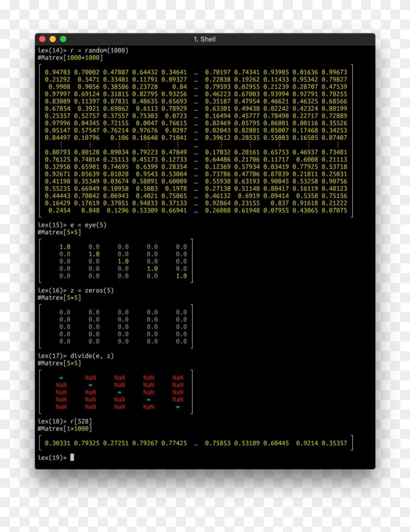Click the red close traffic light
Viewport: 410px width, 532px height.
pos(43,38)
